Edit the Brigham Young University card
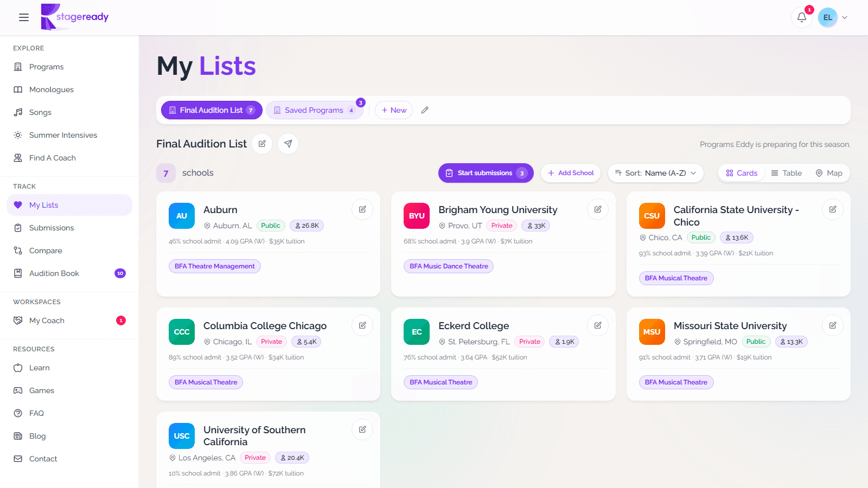The width and height of the screenshot is (868, 488). click(x=598, y=209)
